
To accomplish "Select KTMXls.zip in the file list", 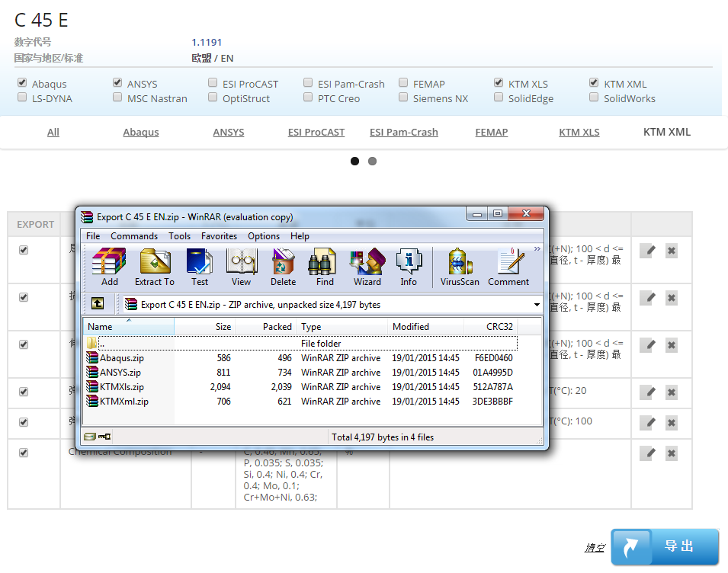I will coord(122,387).
